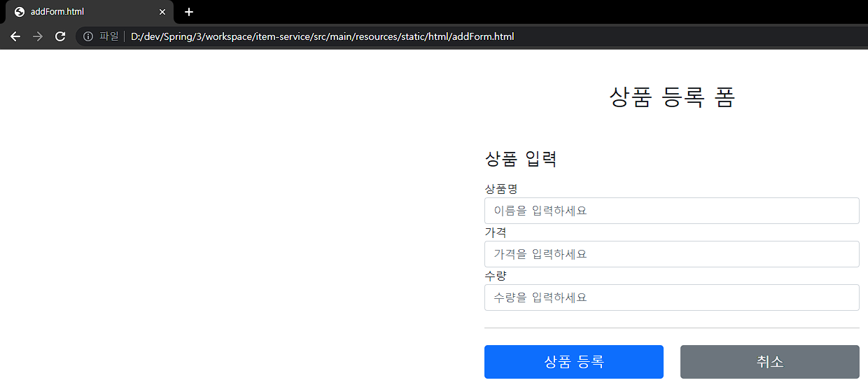
Task: Open a new tab with the plus button
Action: [x=189, y=12]
